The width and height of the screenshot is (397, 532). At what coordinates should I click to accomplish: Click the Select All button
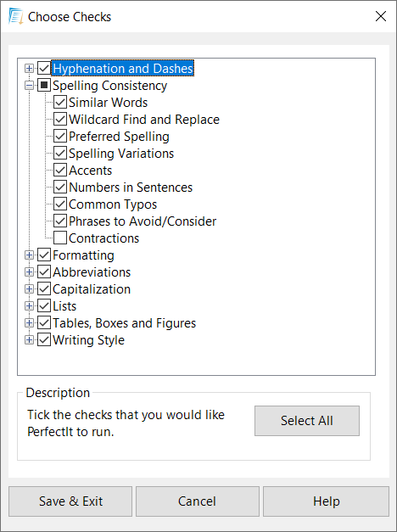(307, 421)
